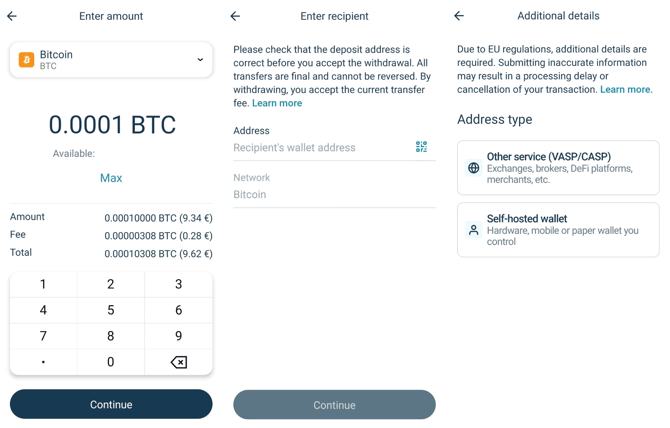Tap digit 5 on the keypad
The width and height of the screenshot is (670, 428).
coord(111,310)
